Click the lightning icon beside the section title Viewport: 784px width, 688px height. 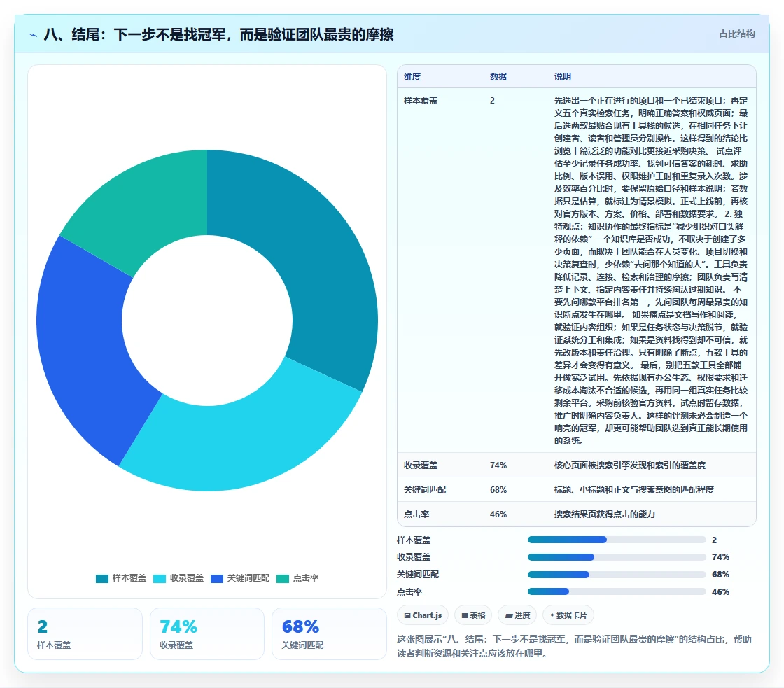pos(34,35)
